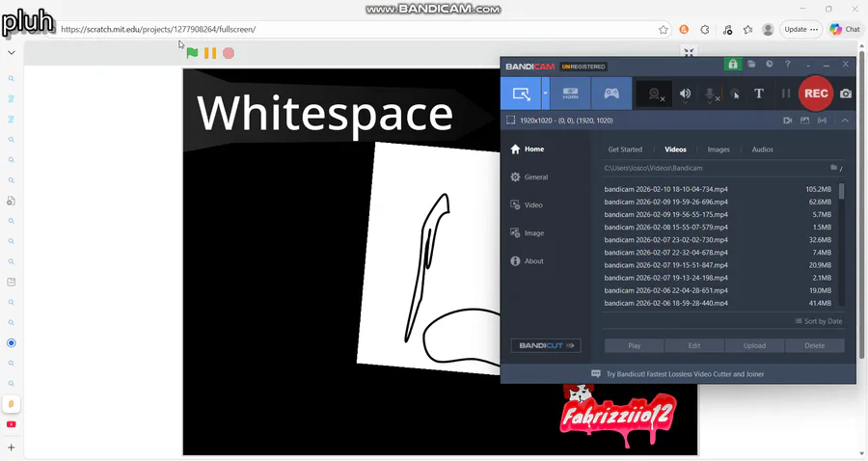
Task: Select Bandicam screen recording mode icon
Action: (x=521, y=94)
